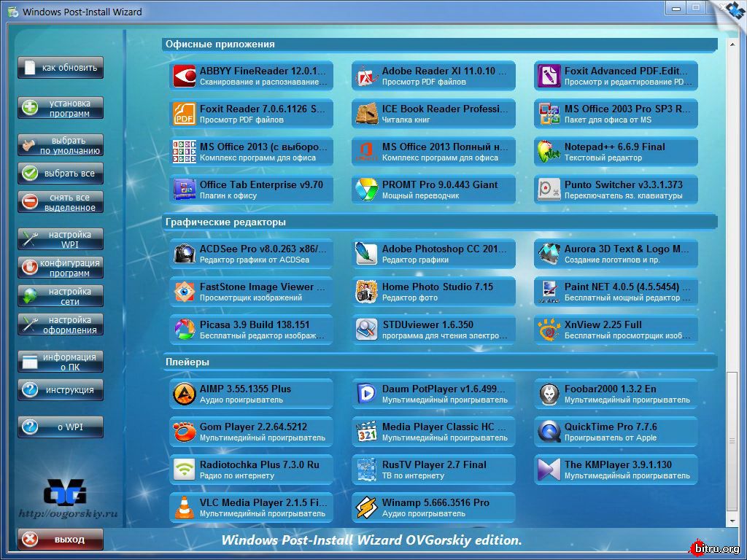Open 'настройка WPI' settings
The image size is (747, 560).
coord(61,239)
